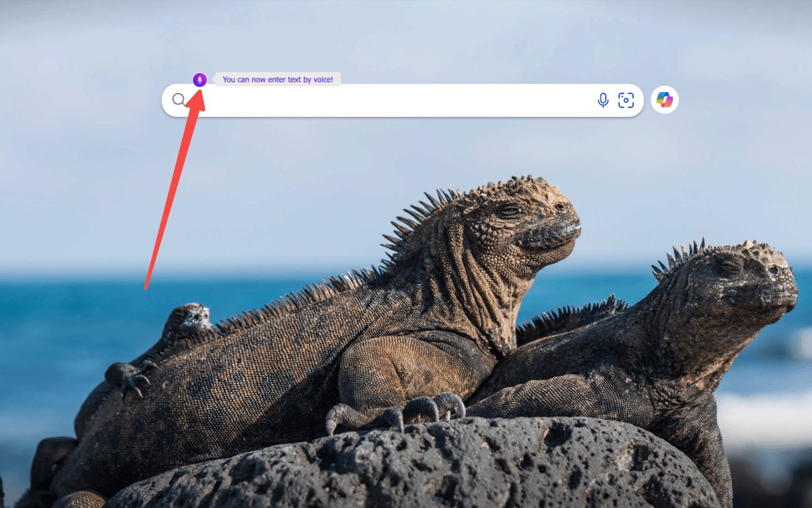
Task: Click the blue ocean left of the iguanas
Action: pyautogui.click(x=63, y=317)
